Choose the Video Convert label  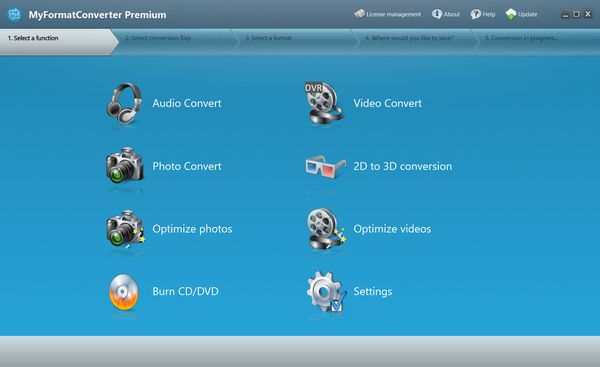tap(387, 103)
